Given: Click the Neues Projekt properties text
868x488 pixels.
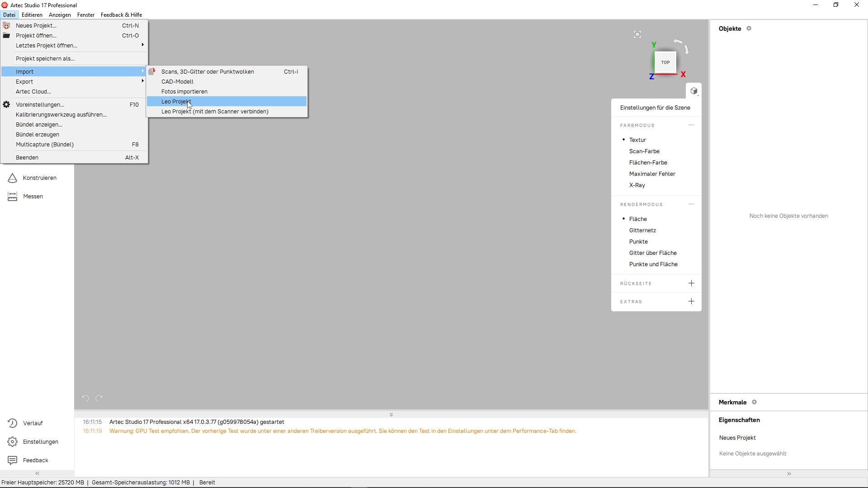Looking at the screenshot, I should point(737,438).
